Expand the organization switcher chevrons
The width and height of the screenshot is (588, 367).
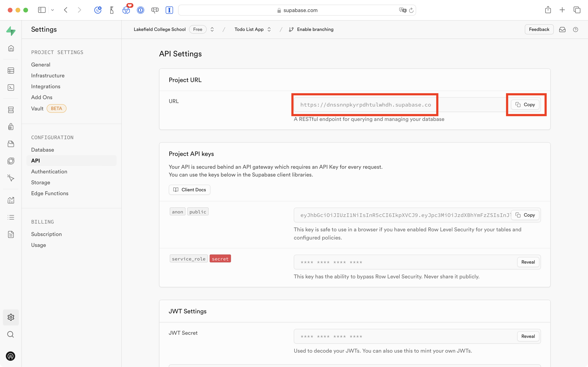212,29
